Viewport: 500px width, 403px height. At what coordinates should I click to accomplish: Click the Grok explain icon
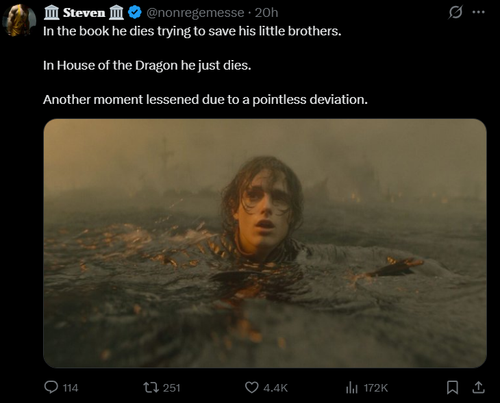click(x=455, y=12)
